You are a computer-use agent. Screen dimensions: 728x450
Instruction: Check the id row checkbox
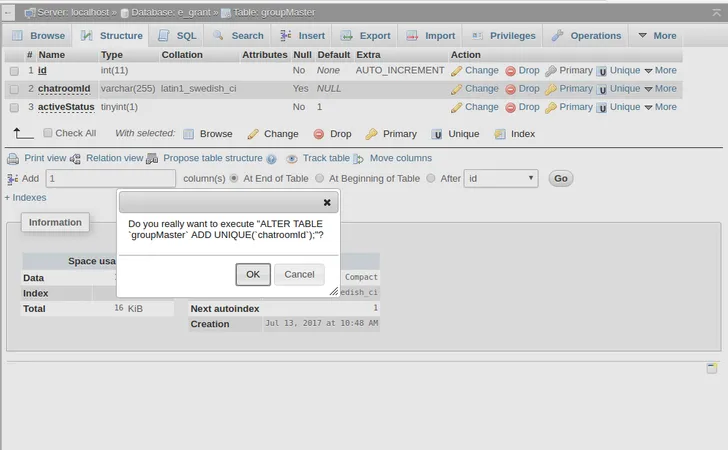point(14,71)
